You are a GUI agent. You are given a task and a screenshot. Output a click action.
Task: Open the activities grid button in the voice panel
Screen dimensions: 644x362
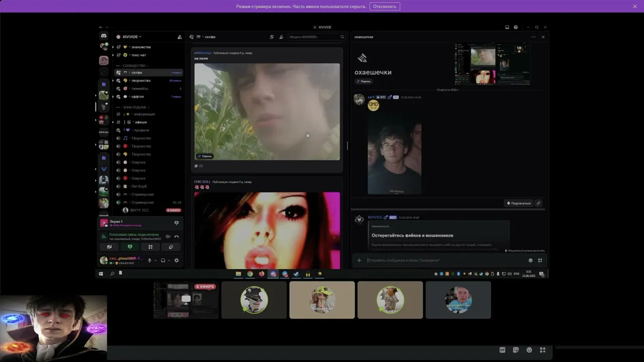click(x=150, y=247)
